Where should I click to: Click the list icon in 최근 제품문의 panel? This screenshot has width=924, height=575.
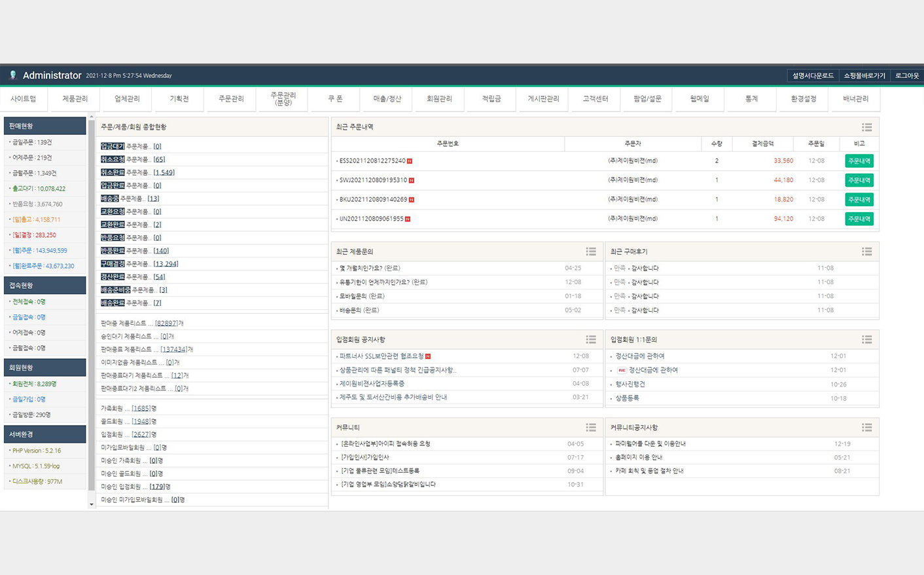[x=590, y=251]
